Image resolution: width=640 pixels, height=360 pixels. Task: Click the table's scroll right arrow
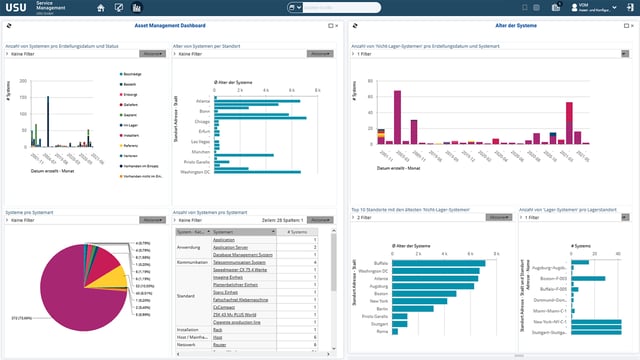[329, 354]
